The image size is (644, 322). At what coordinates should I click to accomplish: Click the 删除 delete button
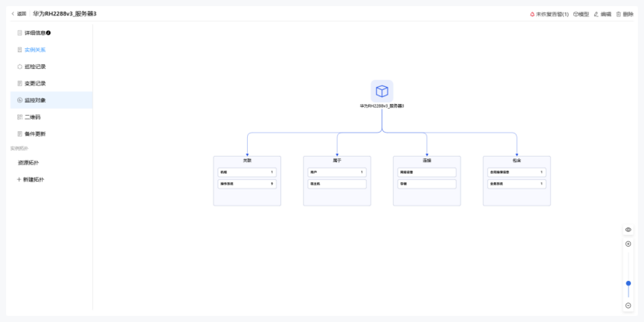(x=625, y=15)
